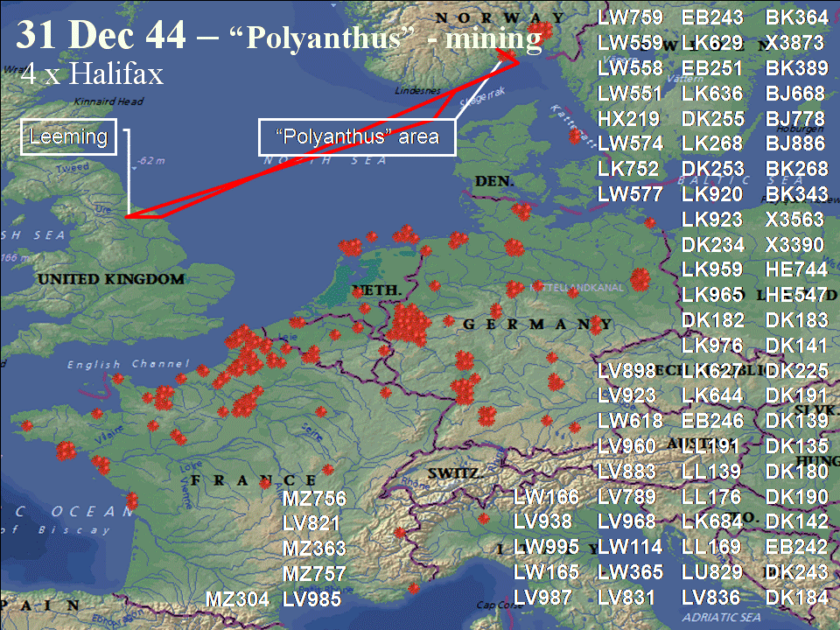Click serial LK752
The width and height of the screenshot is (840, 630).
click(x=628, y=169)
